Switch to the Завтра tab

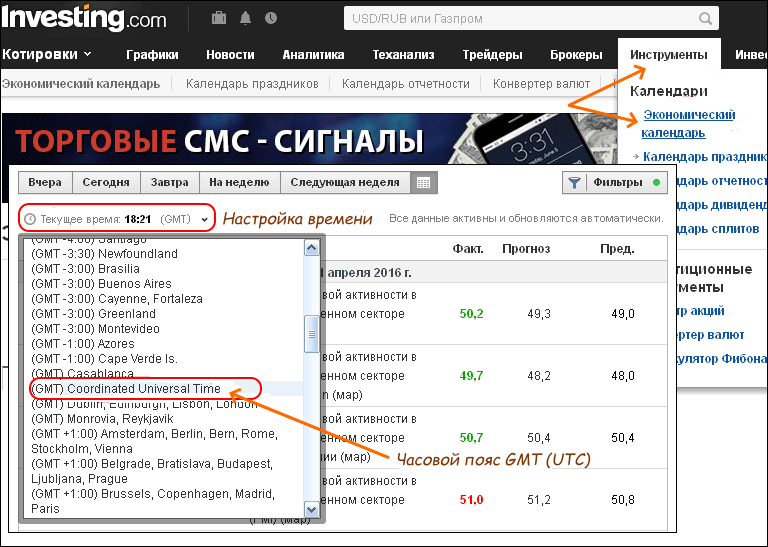(169, 183)
